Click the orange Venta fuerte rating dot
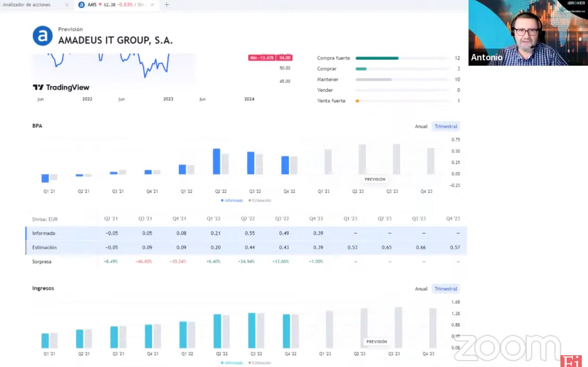This screenshot has height=367, width=588. pos(357,101)
